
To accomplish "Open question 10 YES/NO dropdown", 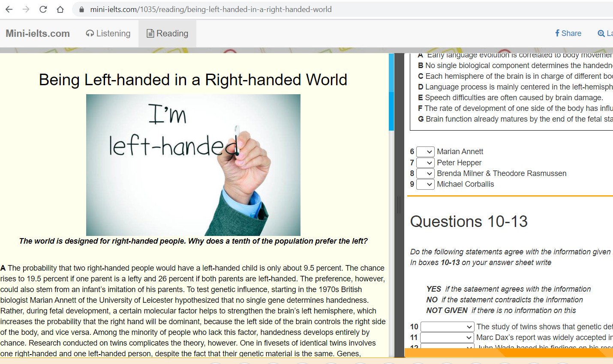I will (x=447, y=327).
